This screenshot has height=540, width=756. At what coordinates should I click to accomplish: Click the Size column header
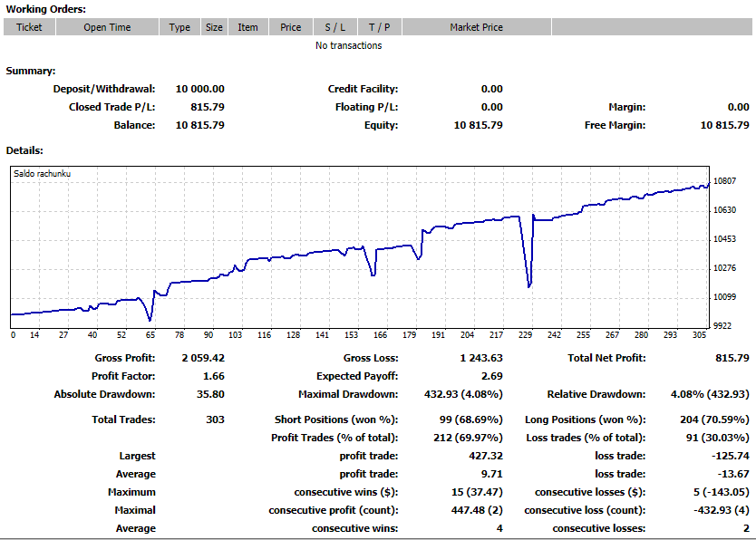(x=214, y=27)
